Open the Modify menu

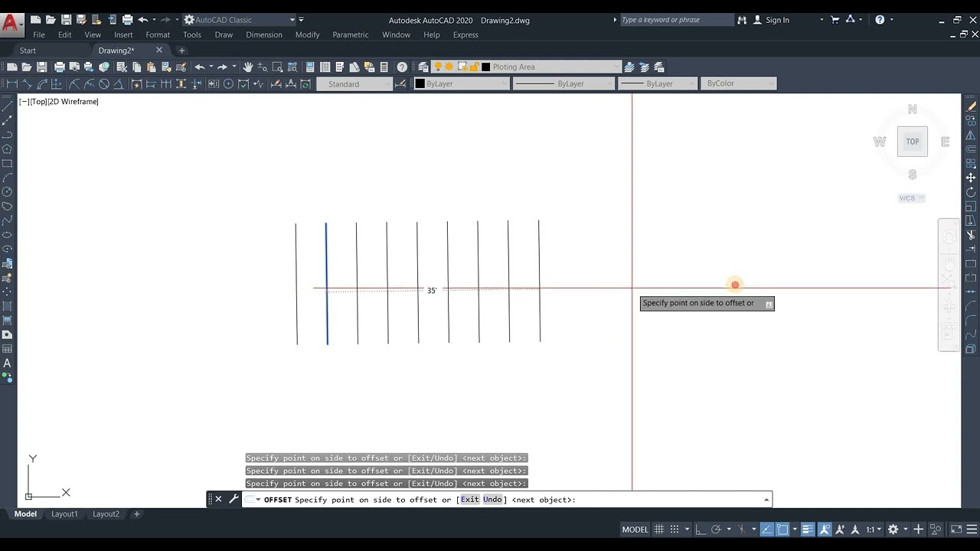point(307,34)
